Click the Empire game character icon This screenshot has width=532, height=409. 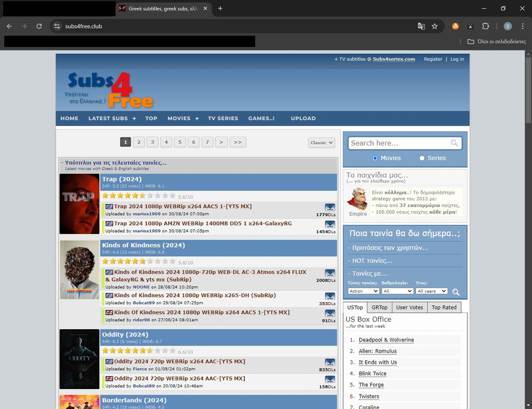[x=357, y=199]
